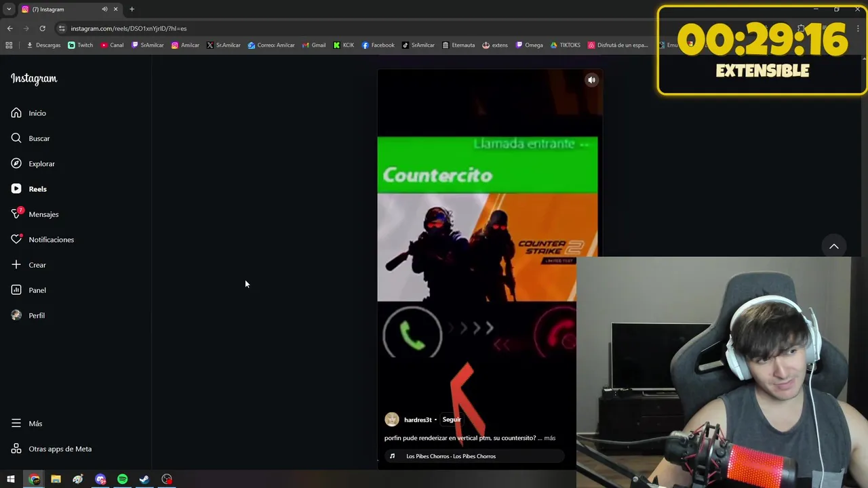Screen dimensions: 868x488
Task: Open the Eternauta bookmark
Action: pos(458,45)
